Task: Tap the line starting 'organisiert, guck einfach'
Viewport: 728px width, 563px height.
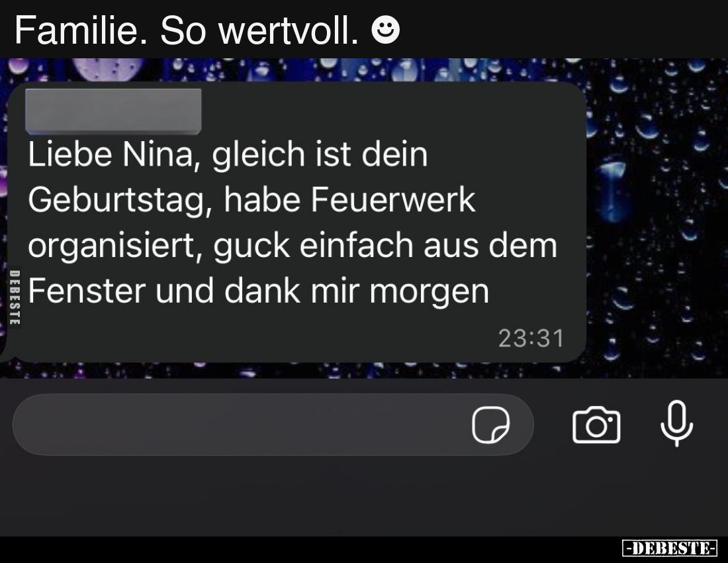Action: (293, 246)
